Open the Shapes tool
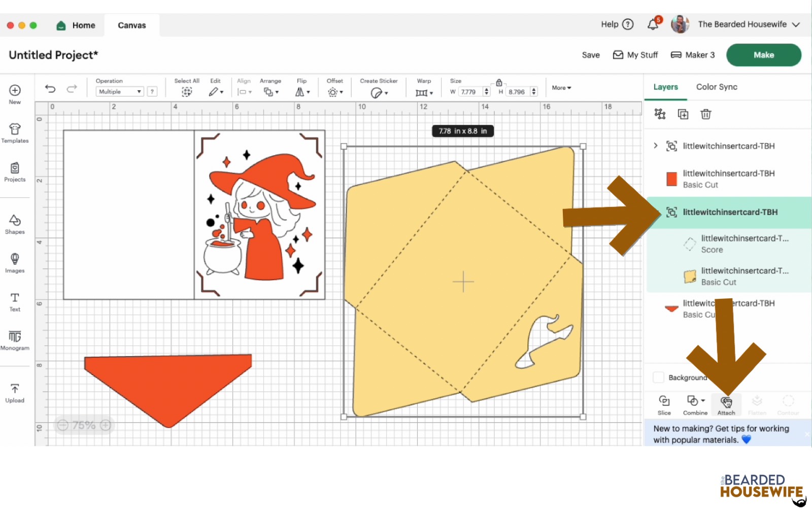812x516 pixels. tap(15, 224)
